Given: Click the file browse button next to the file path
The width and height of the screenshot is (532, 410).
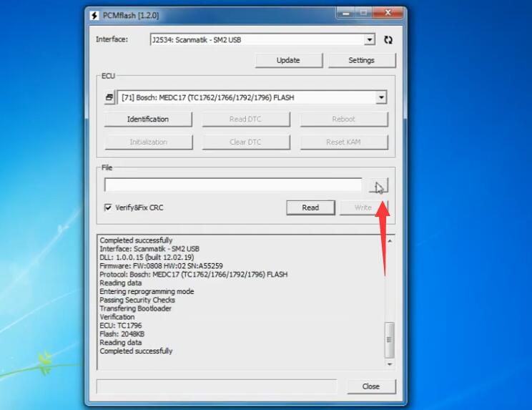Looking at the screenshot, I should [x=378, y=186].
